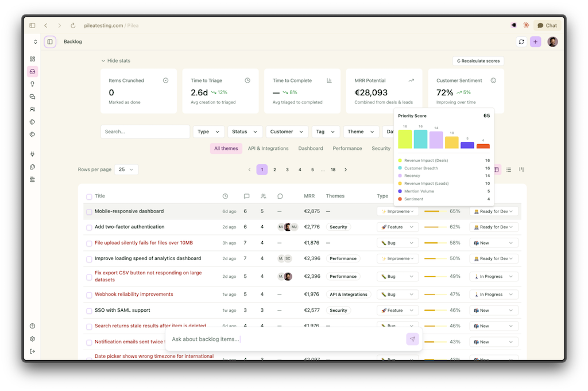588x391 pixels.
Task: Check the row for SSO with SAML support
Action: click(x=88, y=310)
